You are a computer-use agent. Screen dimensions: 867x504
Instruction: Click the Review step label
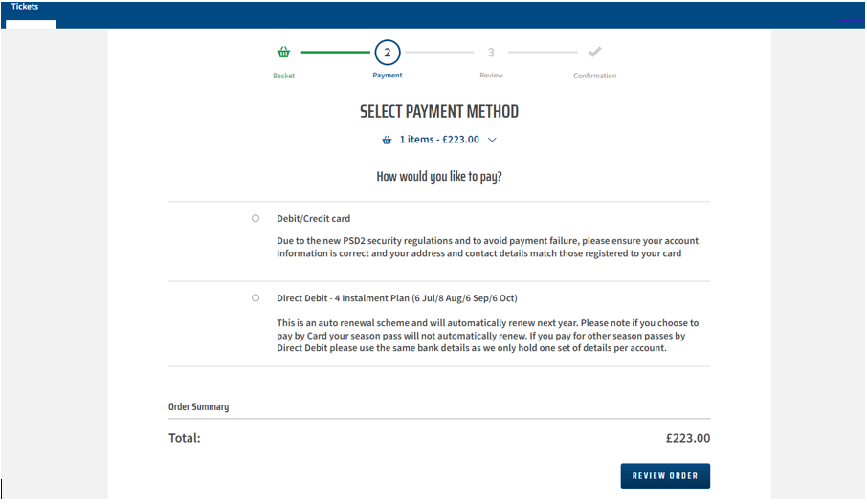click(491, 76)
